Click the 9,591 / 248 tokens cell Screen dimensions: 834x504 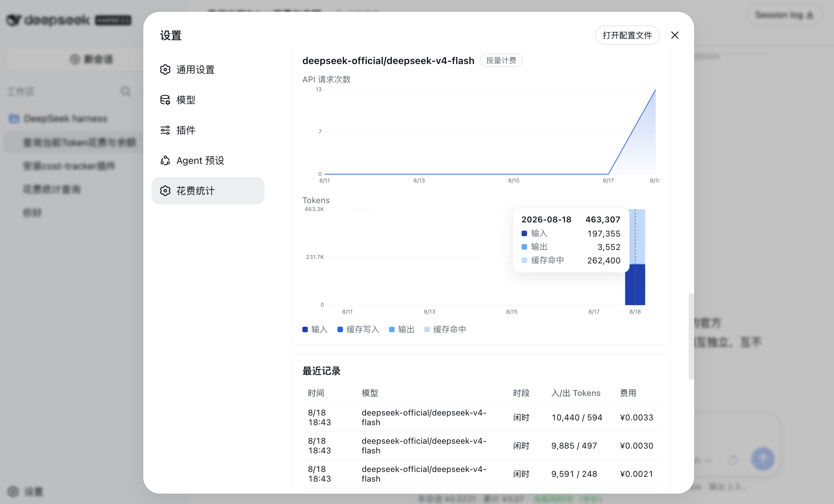point(574,474)
